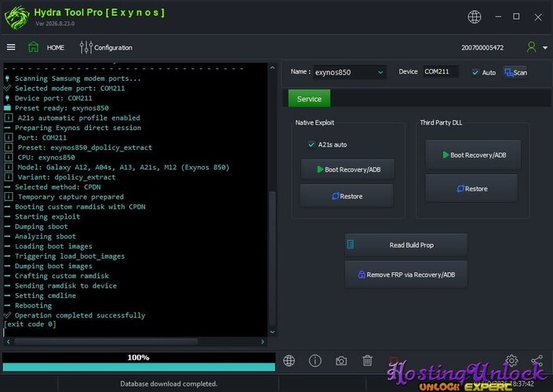Click Remove FRP via Recovery/ADB button
Screen dimensions: 553x392
pos(406,274)
